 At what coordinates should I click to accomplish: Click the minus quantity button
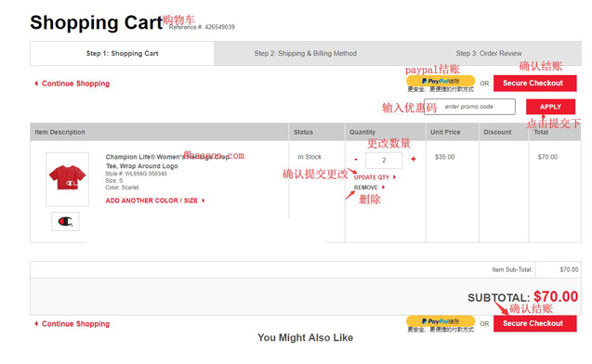click(356, 160)
